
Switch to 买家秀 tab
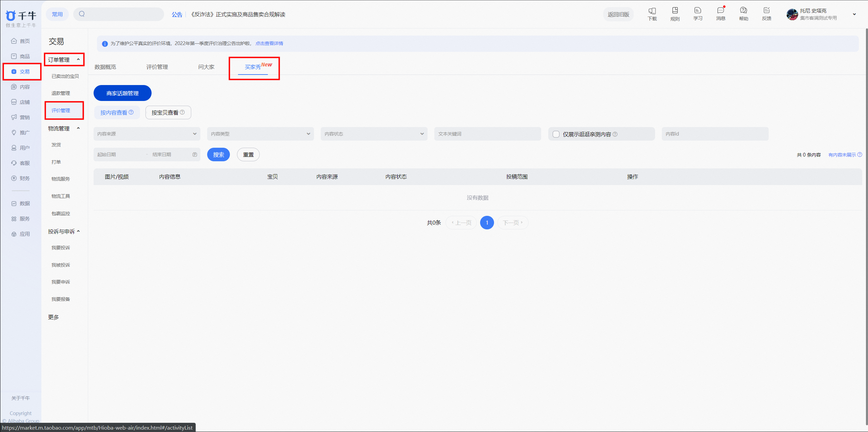click(253, 67)
